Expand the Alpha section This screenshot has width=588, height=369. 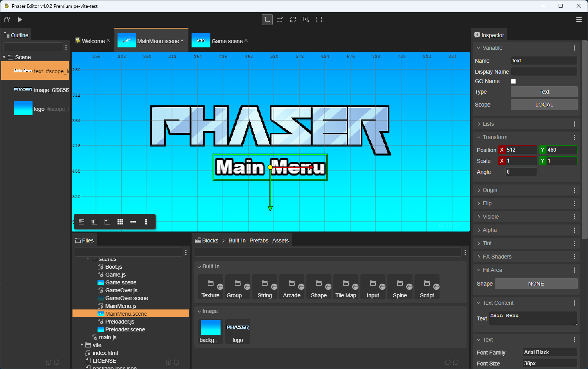click(479, 230)
